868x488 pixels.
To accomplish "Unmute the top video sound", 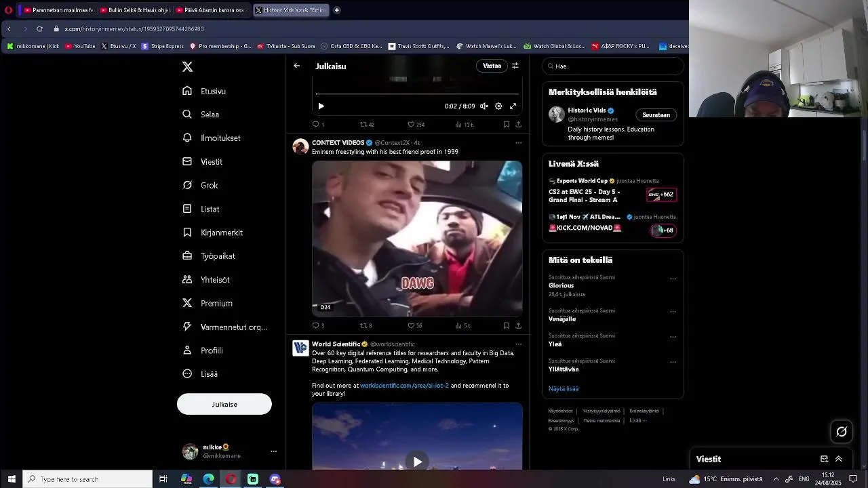I will point(484,106).
